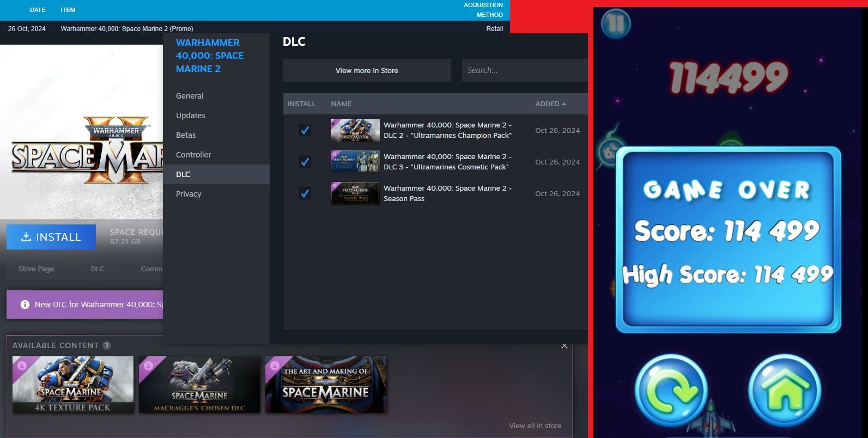The width and height of the screenshot is (868, 438).
Task: Go to the game home screen
Action: click(x=785, y=391)
